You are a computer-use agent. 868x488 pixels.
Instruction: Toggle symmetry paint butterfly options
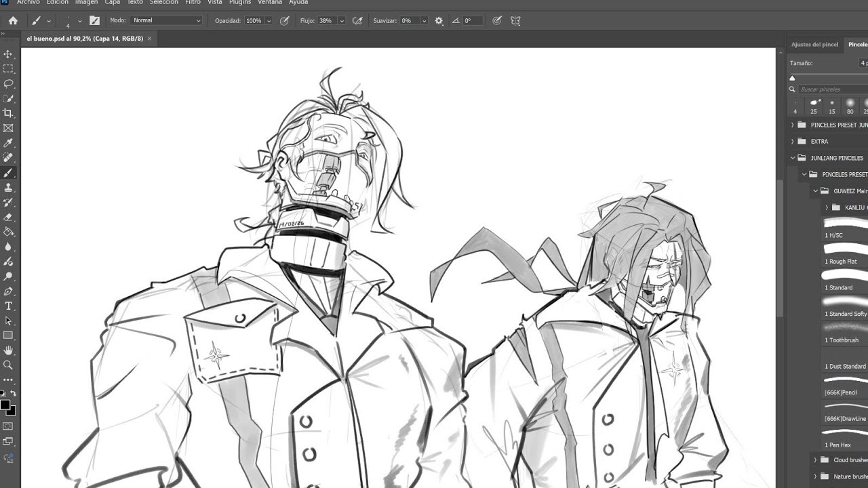[x=515, y=20]
